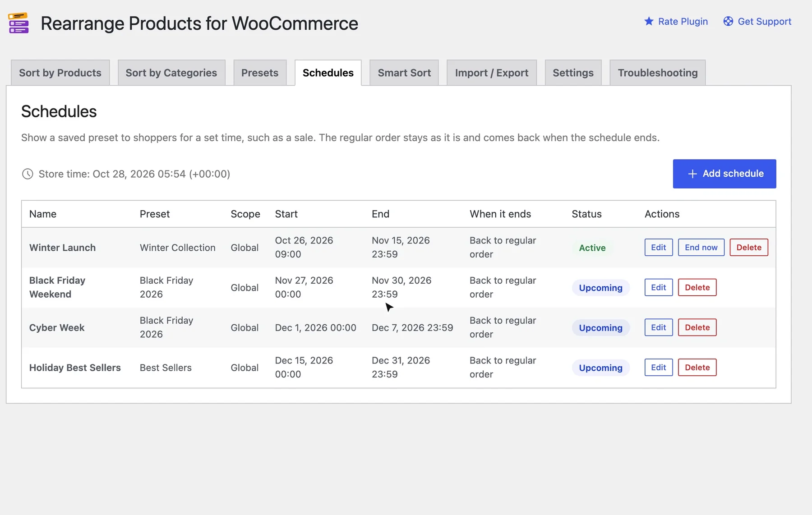Select the Holiday Best Sellers name
This screenshot has height=515, width=812.
75,368
